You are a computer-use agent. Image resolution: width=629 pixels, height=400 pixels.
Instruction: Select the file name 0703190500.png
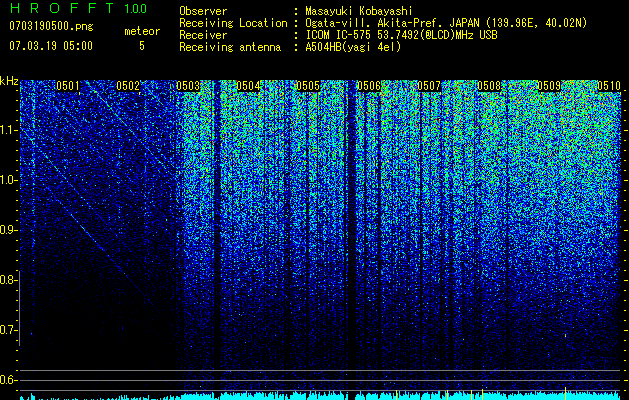pyautogui.click(x=51, y=26)
